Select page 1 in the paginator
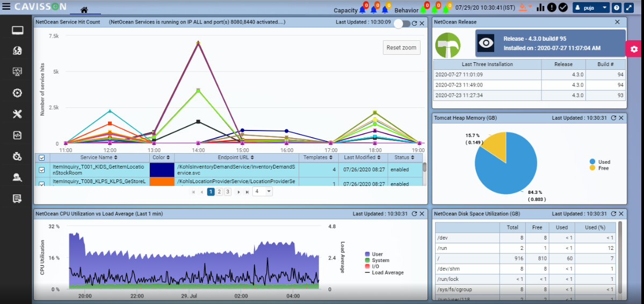 pyautogui.click(x=211, y=191)
